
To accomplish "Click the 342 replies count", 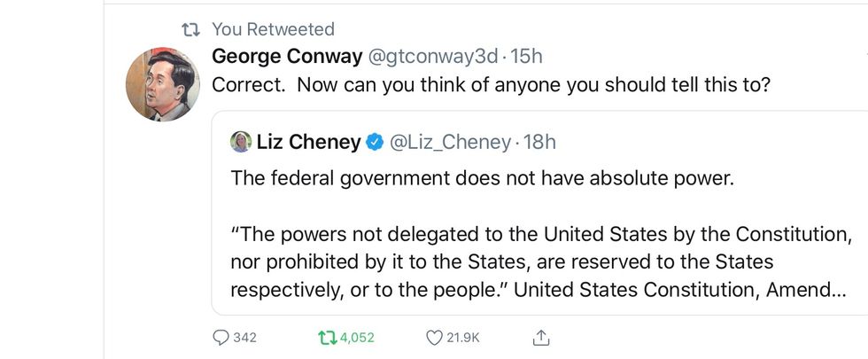I will 244,338.
